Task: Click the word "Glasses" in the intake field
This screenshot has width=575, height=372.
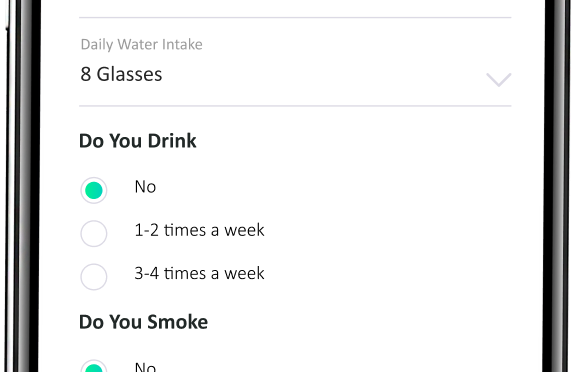Action: coord(129,74)
